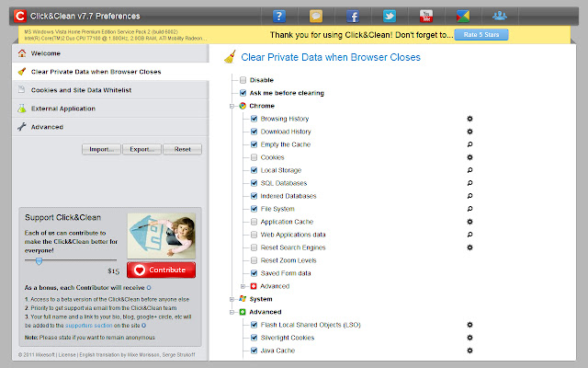The image size is (588, 368).
Task: Collapse the green Advanced tree section
Action: click(232, 312)
